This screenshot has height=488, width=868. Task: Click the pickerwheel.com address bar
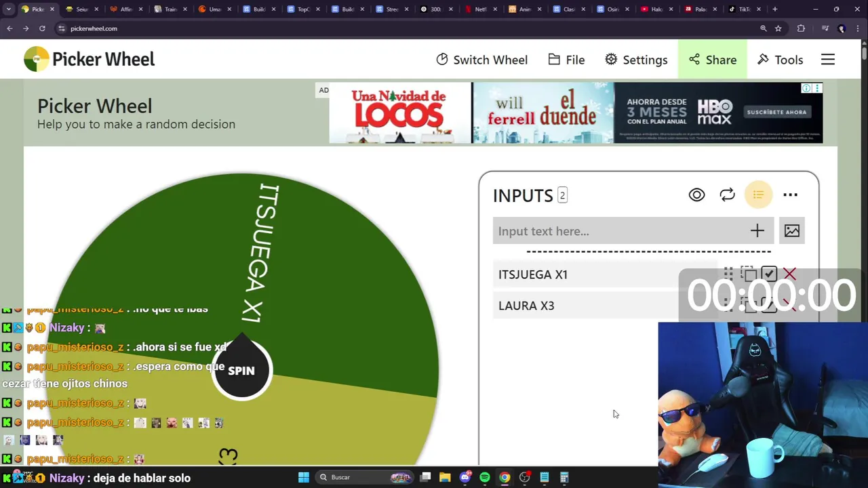(x=407, y=28)
